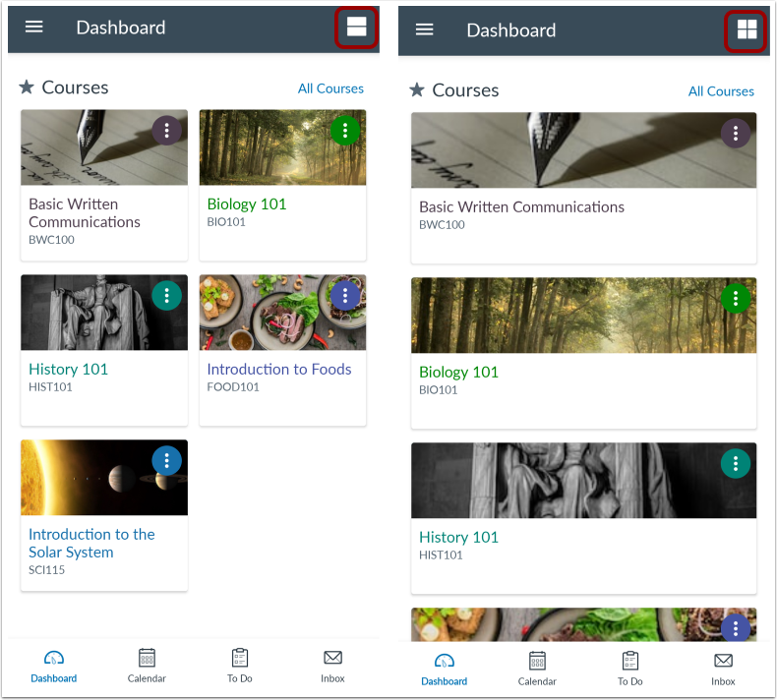Open Basic Written Communications title in list view
This screenshot has width=777, height=700.
click(x=521, y=207)
